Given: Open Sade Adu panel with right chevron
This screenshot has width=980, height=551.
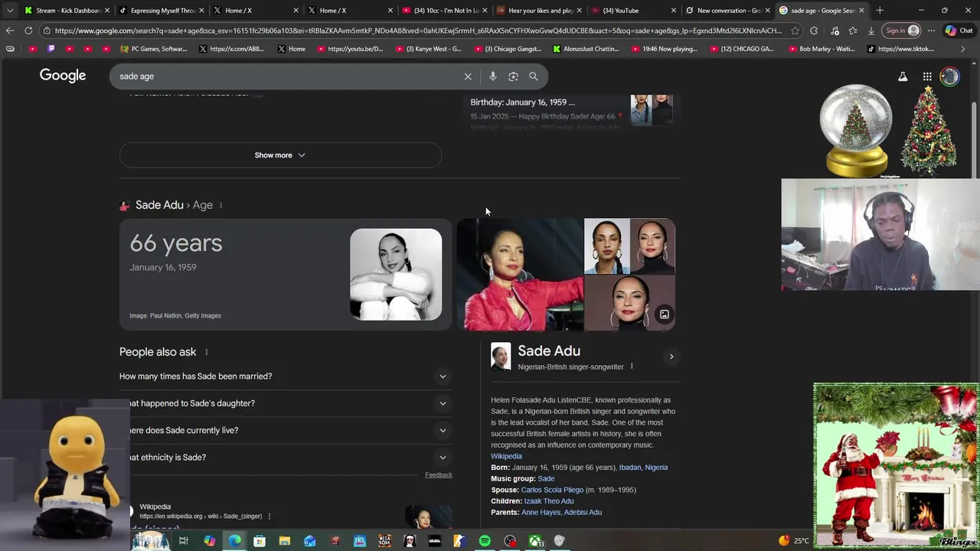Looking at the screenshot, I should coord(671,357).
